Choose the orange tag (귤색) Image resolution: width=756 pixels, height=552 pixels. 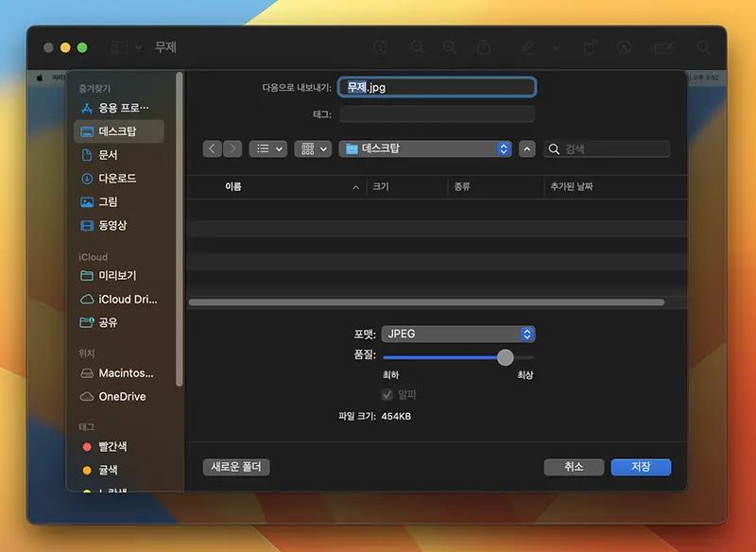[x=119, y=470]
